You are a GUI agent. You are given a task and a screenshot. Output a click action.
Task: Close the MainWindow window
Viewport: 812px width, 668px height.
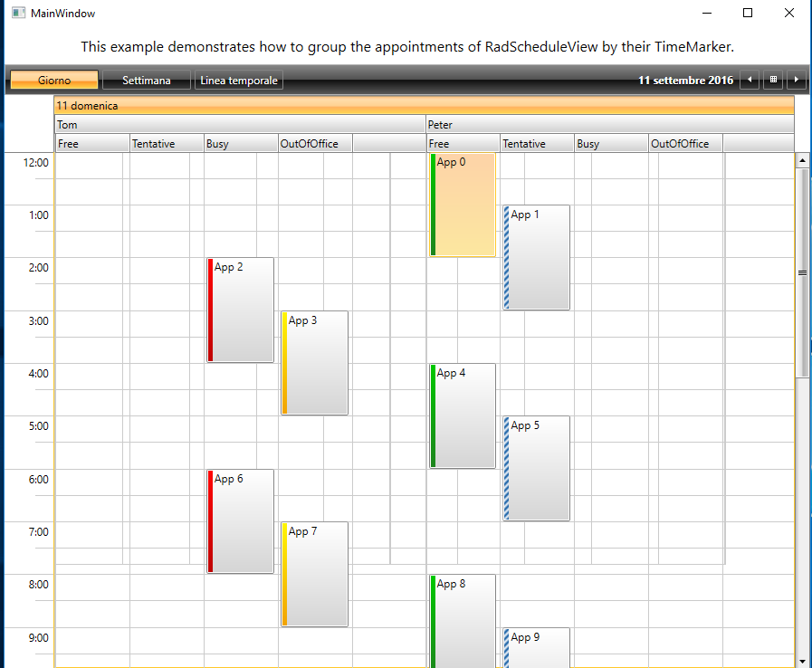pos(788,13)
